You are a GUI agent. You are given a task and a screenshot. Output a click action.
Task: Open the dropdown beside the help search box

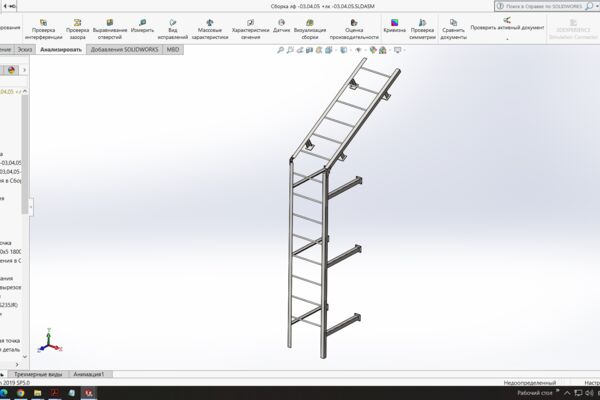(597, 6)
